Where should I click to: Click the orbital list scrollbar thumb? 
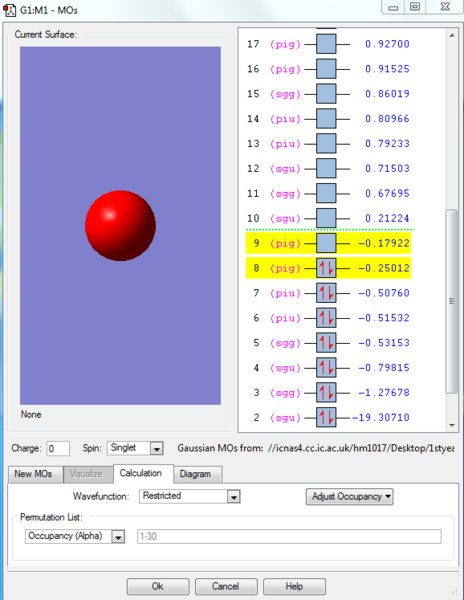pos(452,301)
